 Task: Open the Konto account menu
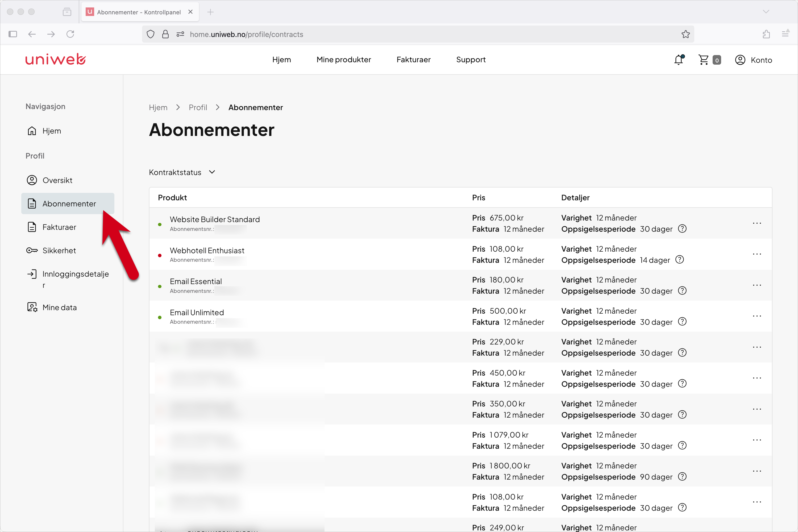[x=753, y=60]
